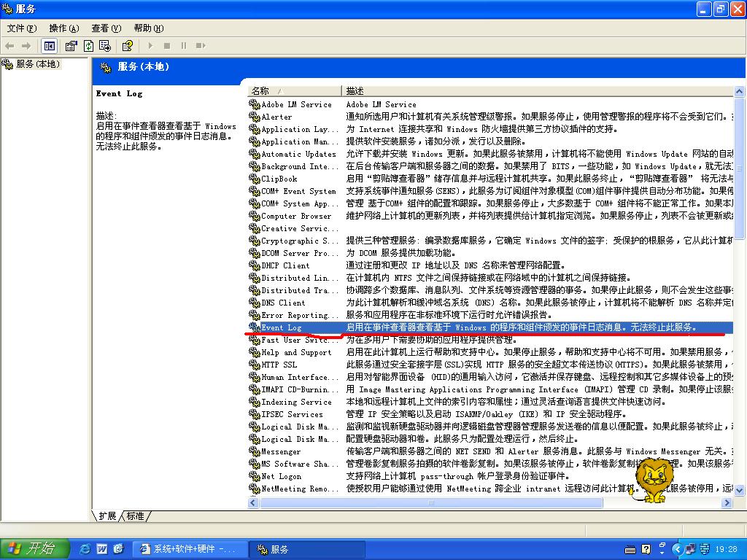Click the Forward arrow in the toolbar

pos(26,46)
